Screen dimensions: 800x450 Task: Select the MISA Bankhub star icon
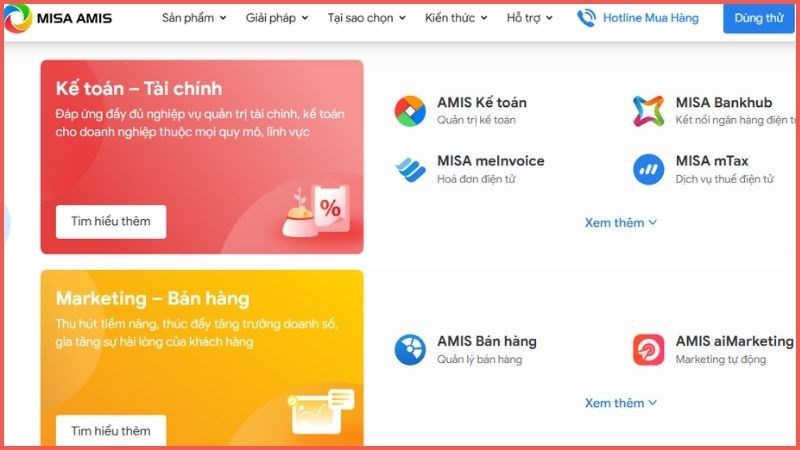(648, 111)
